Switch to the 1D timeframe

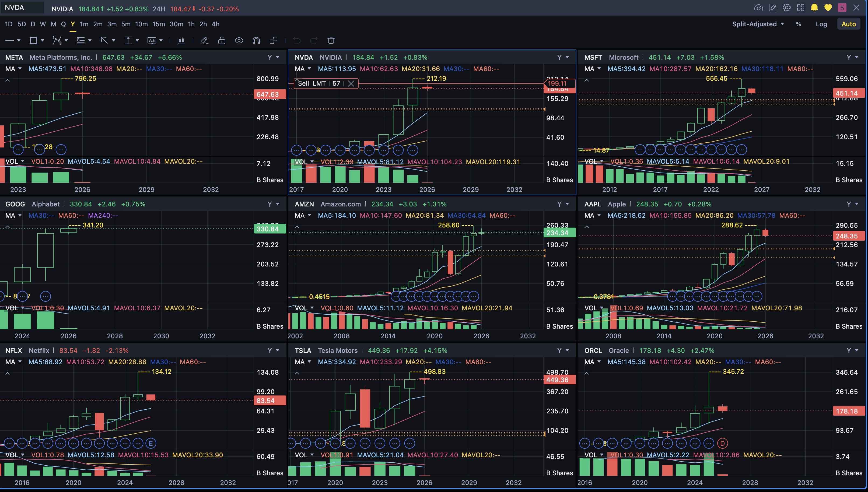pos(9,24)
